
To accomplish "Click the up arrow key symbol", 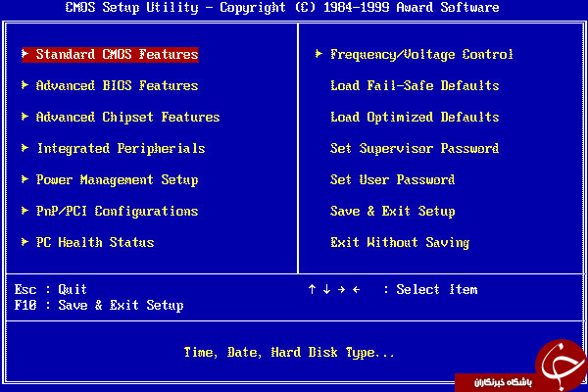I will 312,289.
